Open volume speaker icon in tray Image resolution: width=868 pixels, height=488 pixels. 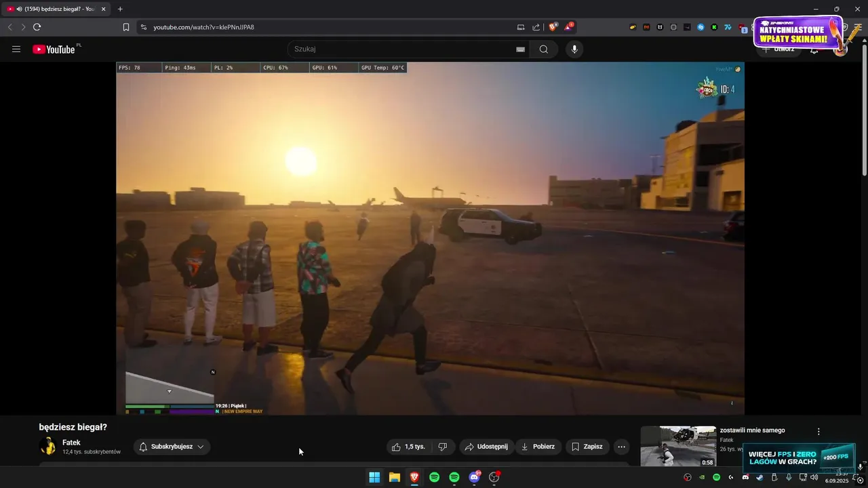click(x=814, y=477)
